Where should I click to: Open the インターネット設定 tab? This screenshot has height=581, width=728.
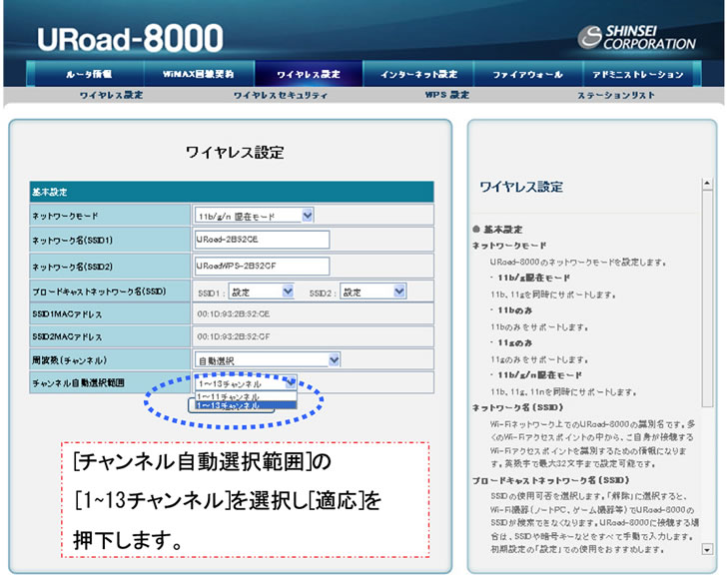pos(418,74)
